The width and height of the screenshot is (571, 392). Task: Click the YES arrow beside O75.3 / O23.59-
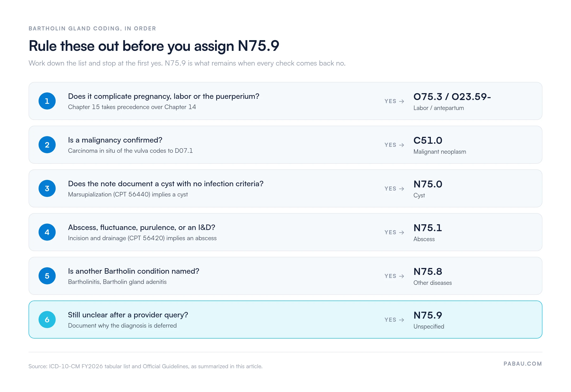tap(394, 101)
